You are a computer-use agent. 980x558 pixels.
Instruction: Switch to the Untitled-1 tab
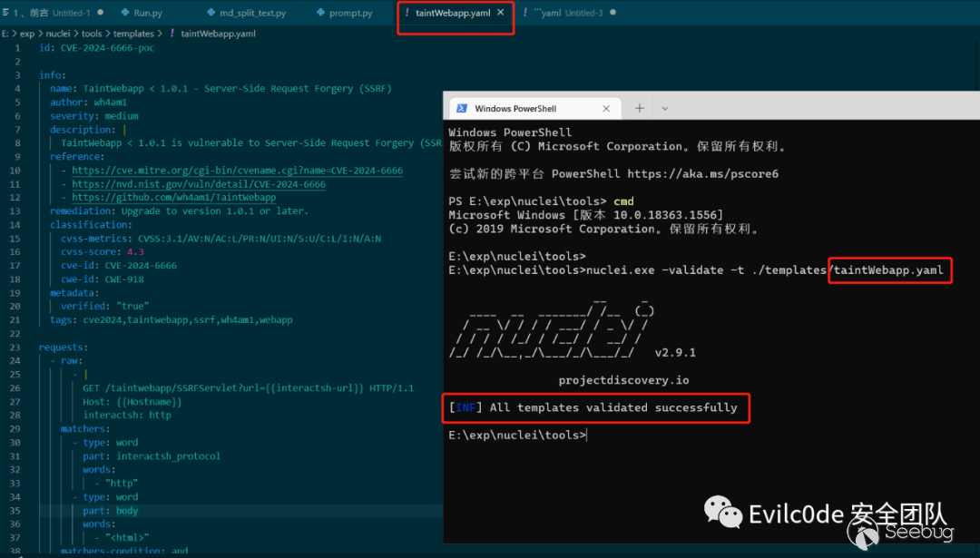[x=53, y=13]
